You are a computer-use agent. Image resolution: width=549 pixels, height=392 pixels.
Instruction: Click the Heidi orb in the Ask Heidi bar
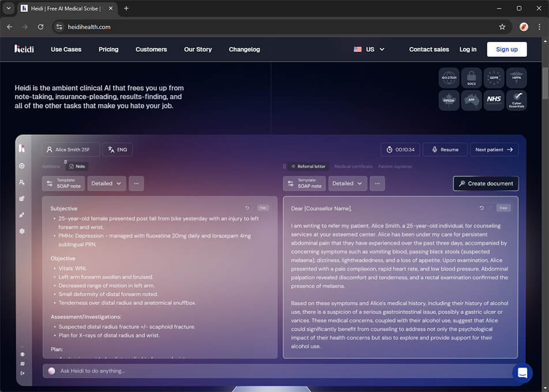coord(51,371)
